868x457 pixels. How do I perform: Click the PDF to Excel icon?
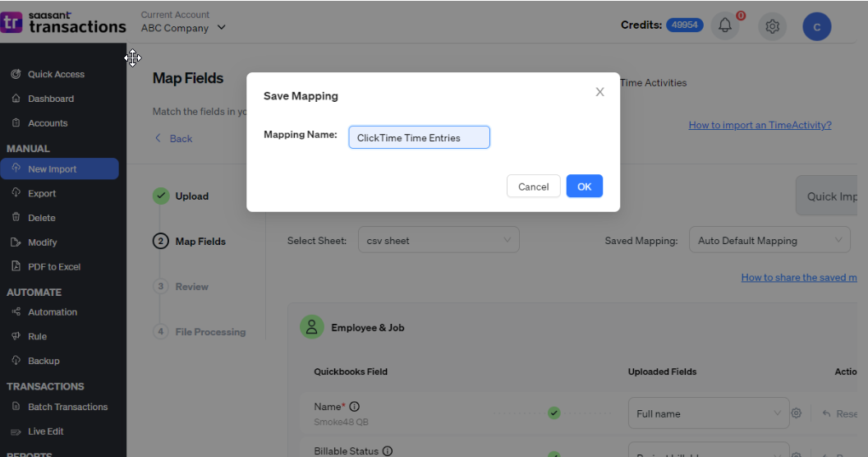(16, 265)
